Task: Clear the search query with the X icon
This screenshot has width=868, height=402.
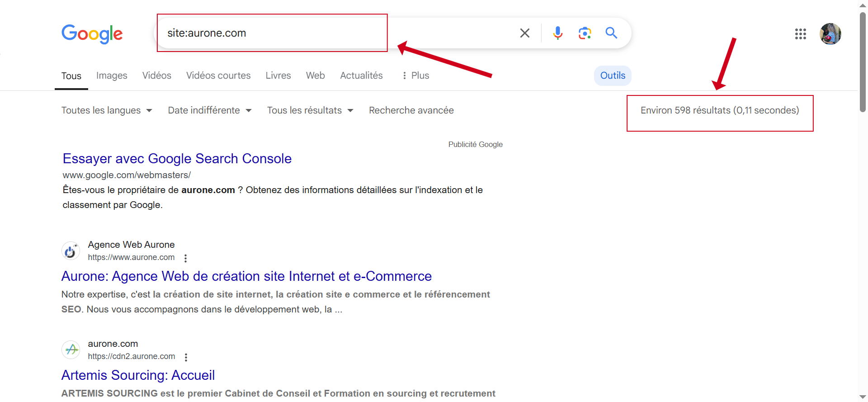Action: (x=525, y=33)
